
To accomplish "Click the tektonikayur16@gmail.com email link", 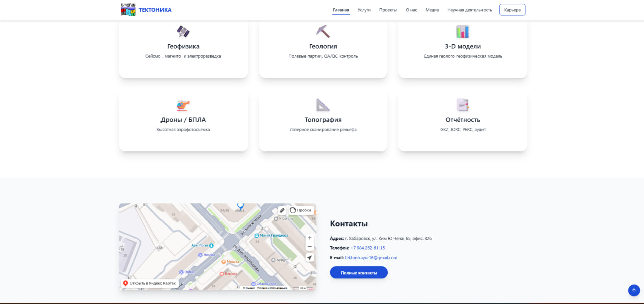I will (x=371, y=258).
